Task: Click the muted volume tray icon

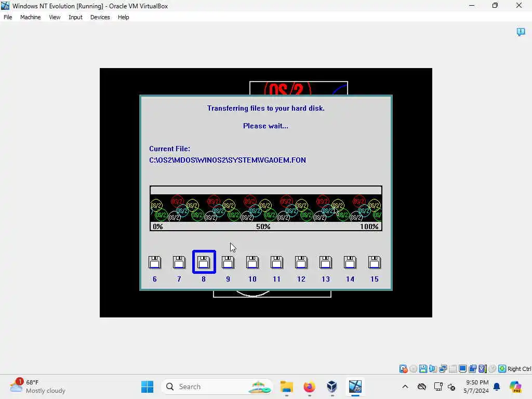Action: point(451,387)
